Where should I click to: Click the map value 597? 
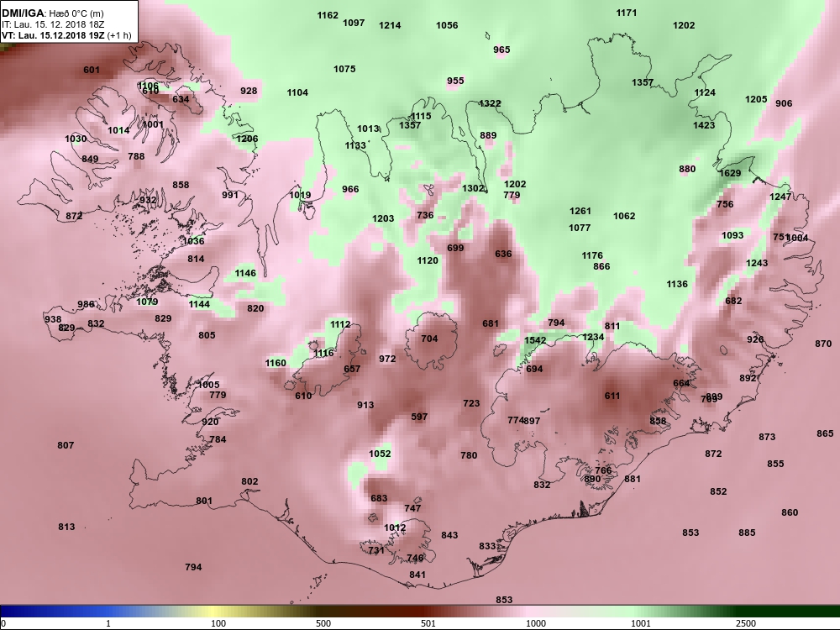tap(419, 417)
